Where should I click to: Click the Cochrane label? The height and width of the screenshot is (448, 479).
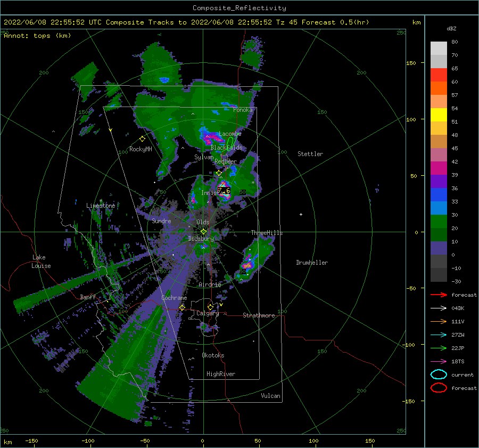tap(174, 298)
